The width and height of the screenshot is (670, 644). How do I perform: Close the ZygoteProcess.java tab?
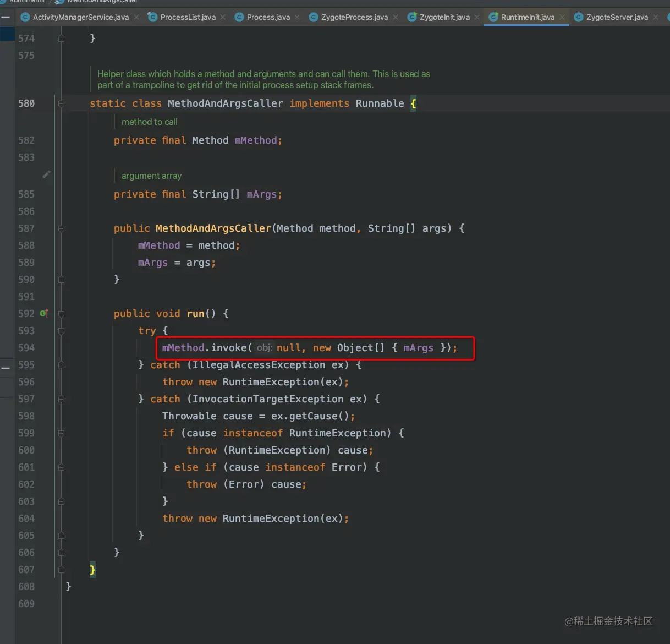point(395,17)
